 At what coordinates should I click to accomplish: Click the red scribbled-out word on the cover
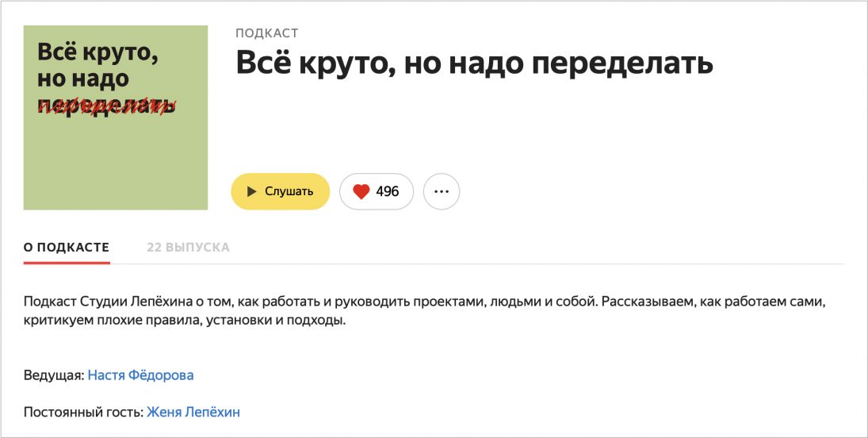(x=105, y=106)
